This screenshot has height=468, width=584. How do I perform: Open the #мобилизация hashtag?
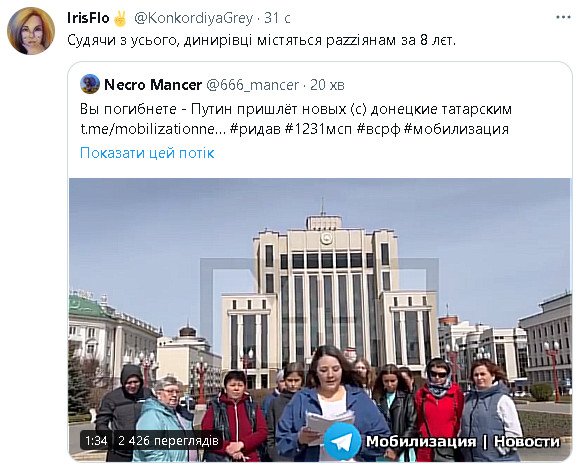tap(457, 129)
